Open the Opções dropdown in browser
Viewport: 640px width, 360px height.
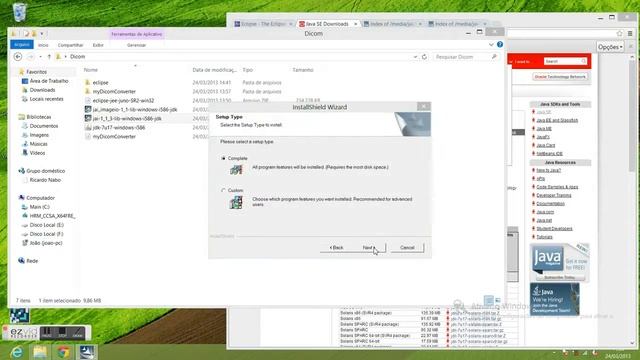click(x=610, y=47)
